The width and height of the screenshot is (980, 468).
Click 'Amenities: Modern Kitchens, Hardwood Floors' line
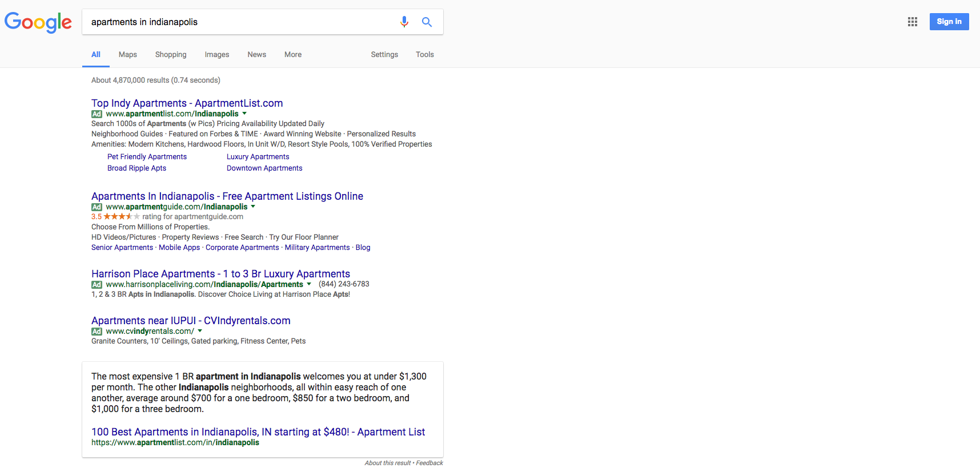tap(262, 144)
